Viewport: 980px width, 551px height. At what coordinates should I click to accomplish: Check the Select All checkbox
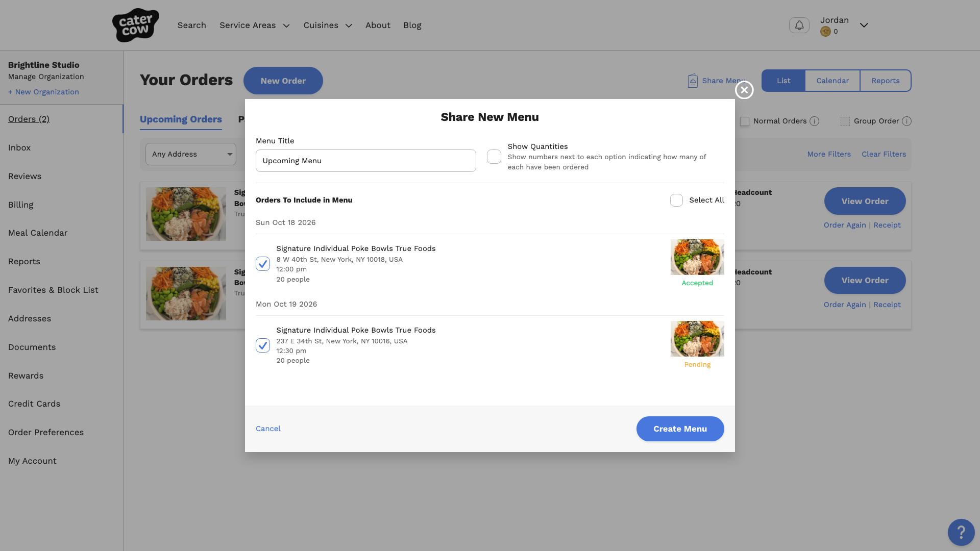tap(676, 201)
